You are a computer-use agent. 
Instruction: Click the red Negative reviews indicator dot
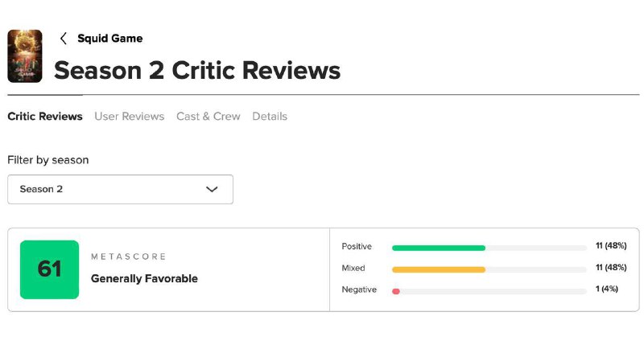396,291
